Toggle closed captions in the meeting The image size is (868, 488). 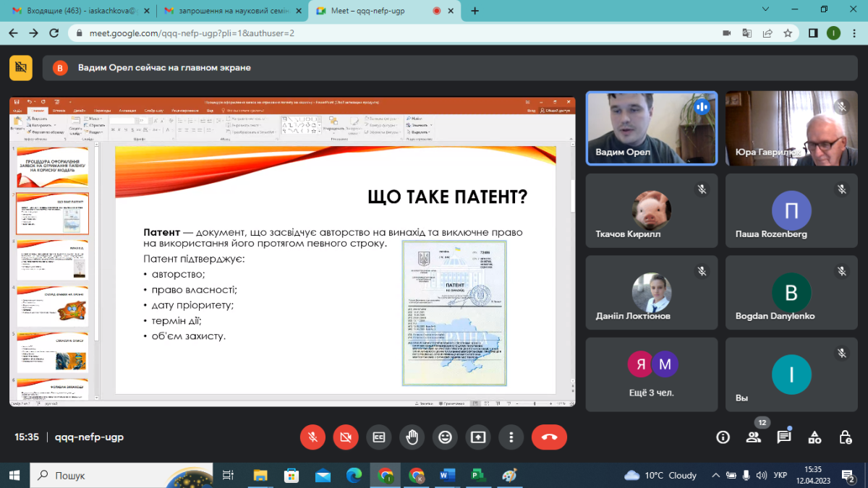378,437
